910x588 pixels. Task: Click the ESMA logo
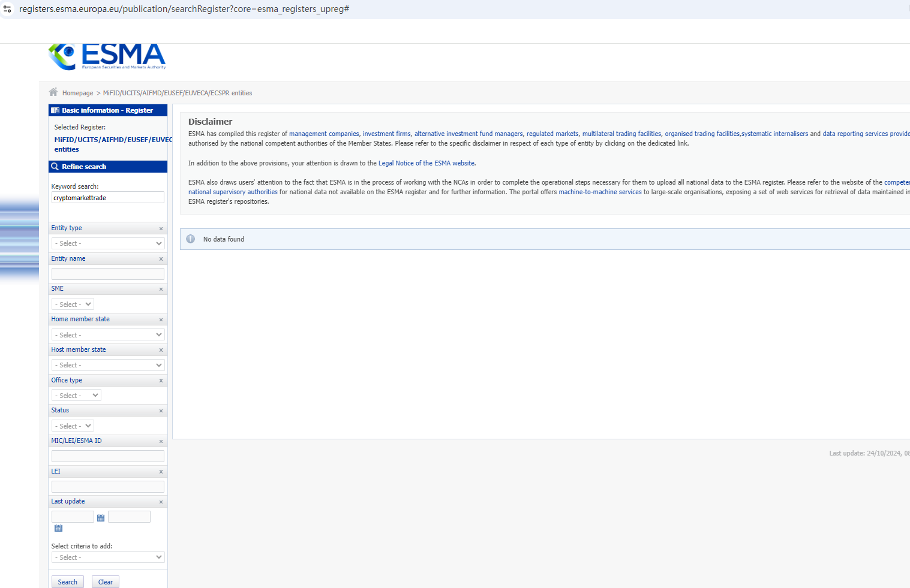pos(107,56)
